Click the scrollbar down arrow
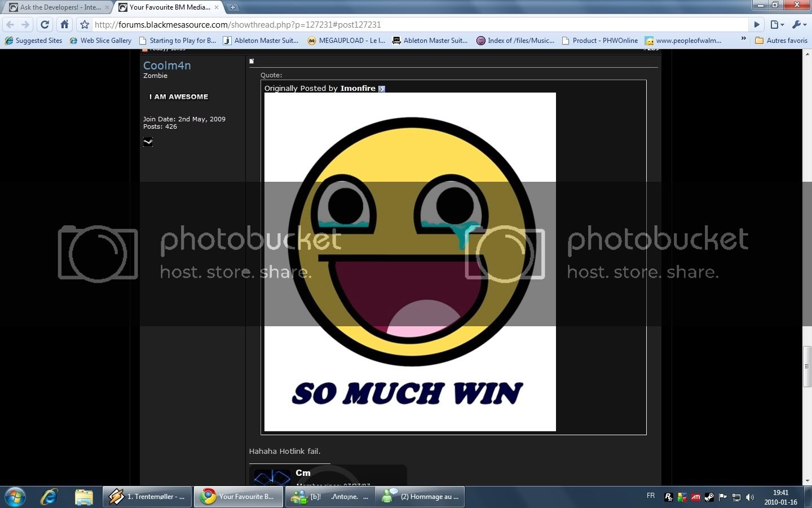This screenshot has width=812, height=508. point(807,481)
